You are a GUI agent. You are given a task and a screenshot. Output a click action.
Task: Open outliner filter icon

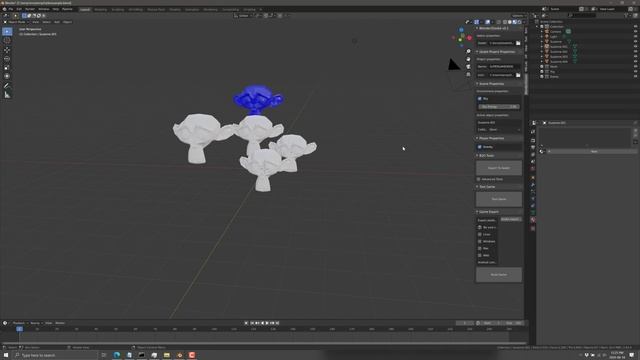click(627, 16)
